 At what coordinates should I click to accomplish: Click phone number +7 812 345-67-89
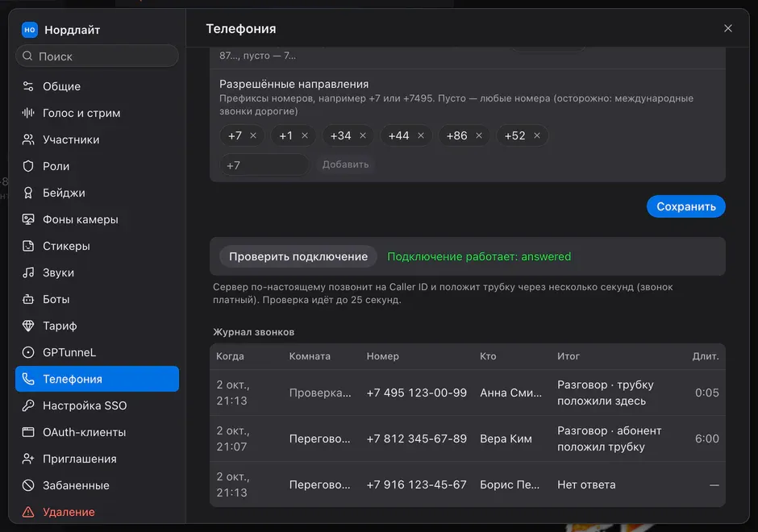pos(417,438)
